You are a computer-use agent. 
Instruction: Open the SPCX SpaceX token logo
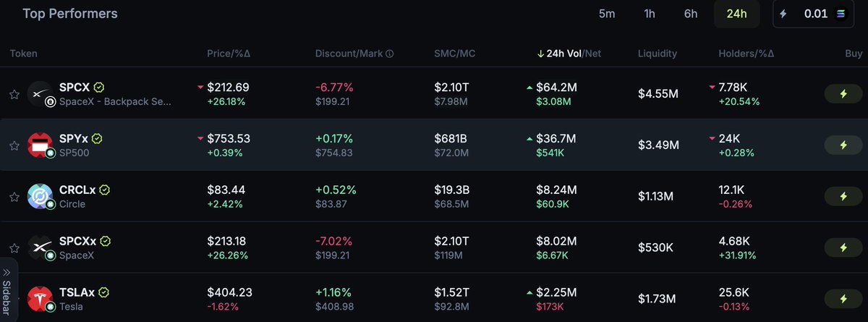click(x=41, y=94)
